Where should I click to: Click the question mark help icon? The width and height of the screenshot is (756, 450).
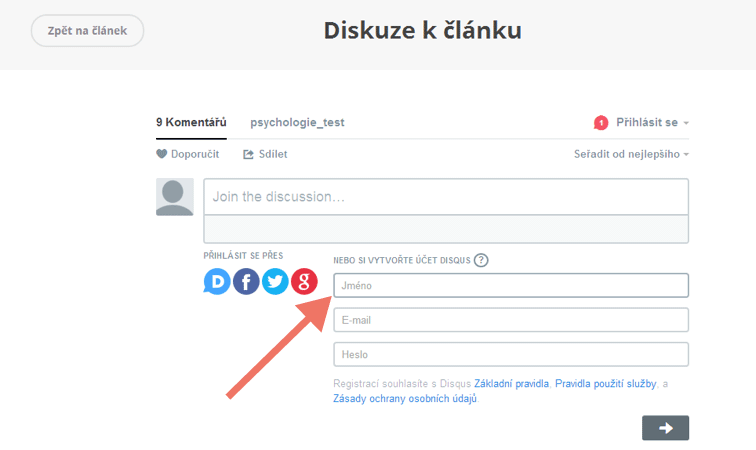[481, 260]
